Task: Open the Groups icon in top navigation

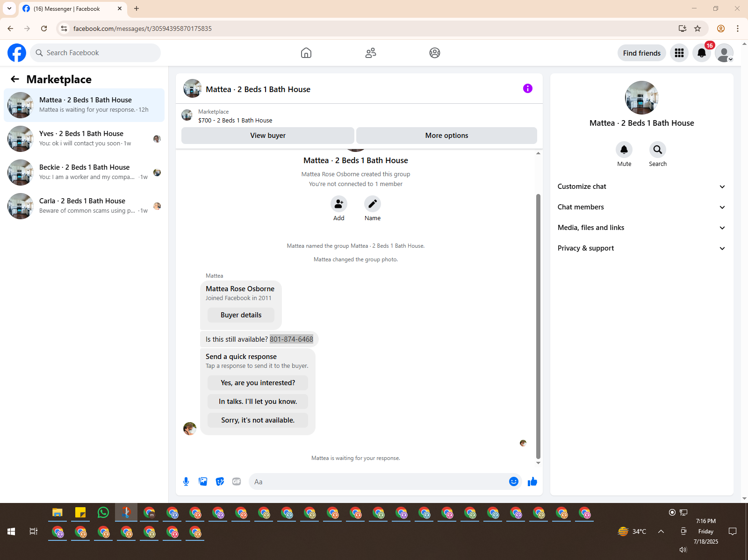Action: [x=435, y=53]
